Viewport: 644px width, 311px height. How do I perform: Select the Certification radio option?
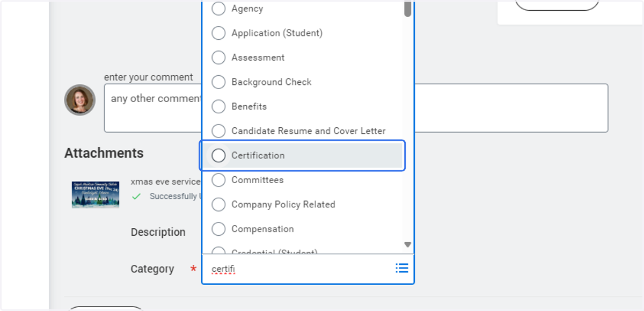218,156
